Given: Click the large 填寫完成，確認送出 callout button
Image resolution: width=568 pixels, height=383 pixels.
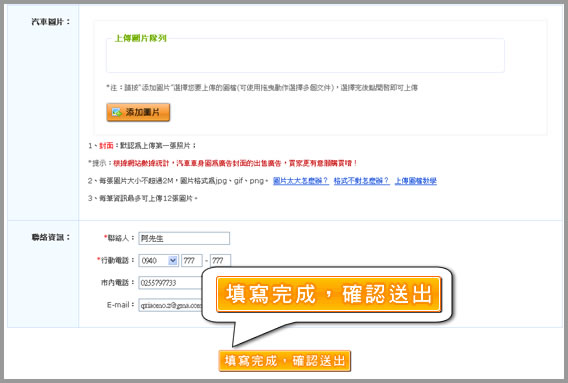Looking at the screenshot, I should (x=329, y=294).
